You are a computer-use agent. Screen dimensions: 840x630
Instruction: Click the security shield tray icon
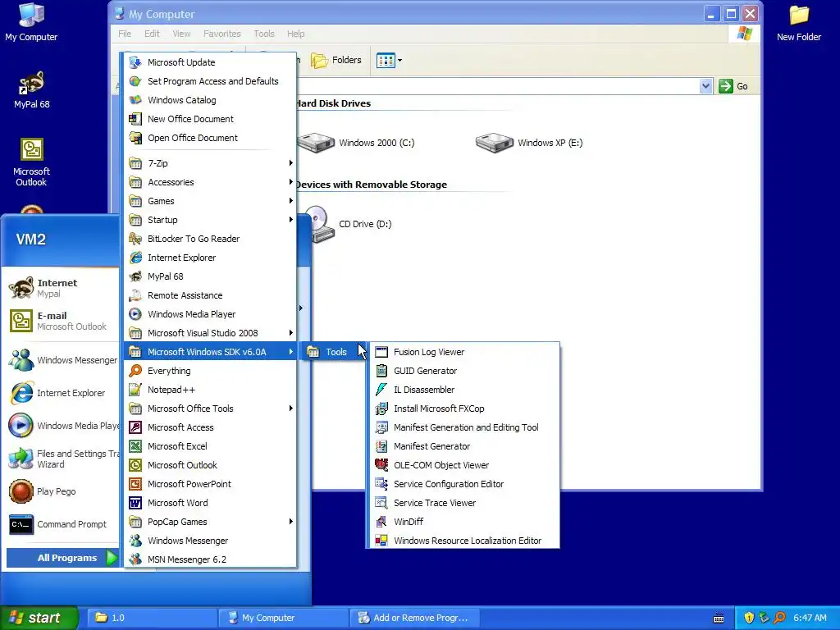(749, 618)
